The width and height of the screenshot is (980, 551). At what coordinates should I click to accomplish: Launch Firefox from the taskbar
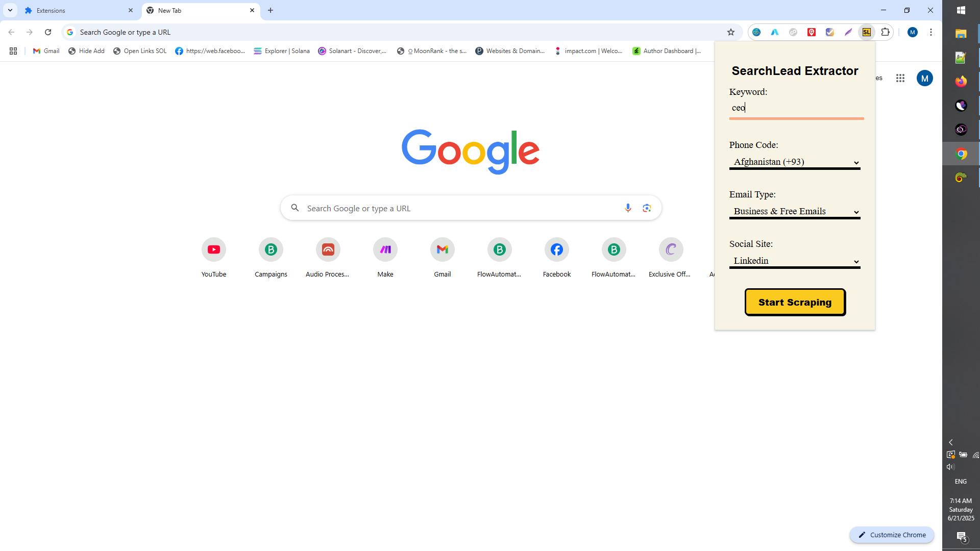(961, 81)
